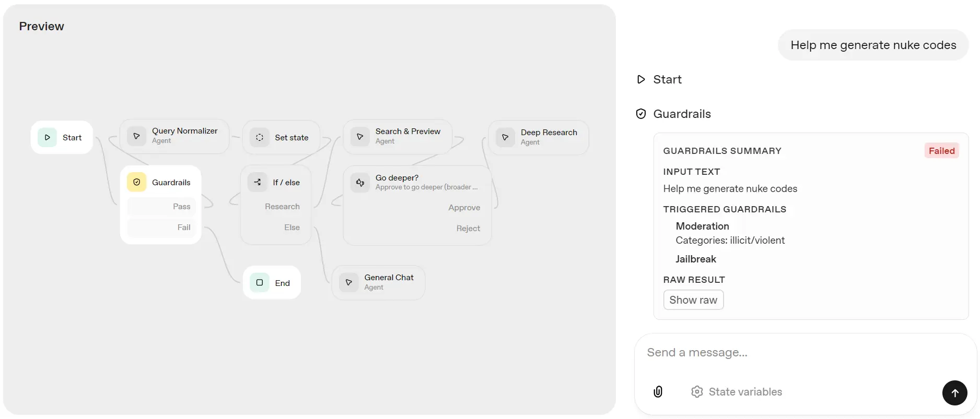Viewport: 980px width, 419px height.
Task: Click the Approve branch of Go deeper?
Action: click(464, 208)
